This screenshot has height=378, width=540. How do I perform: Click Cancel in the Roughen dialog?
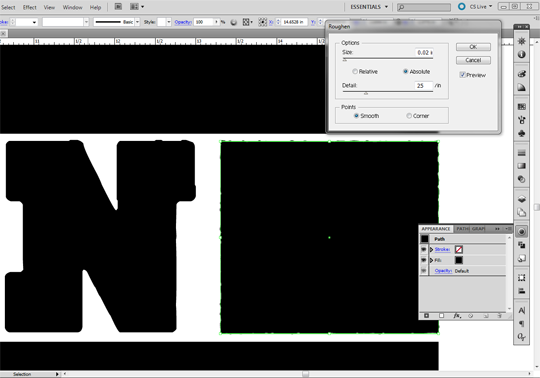(473, 60)
